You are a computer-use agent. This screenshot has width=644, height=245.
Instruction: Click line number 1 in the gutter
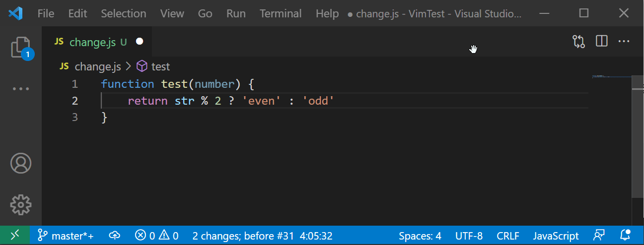click(74, 84)
